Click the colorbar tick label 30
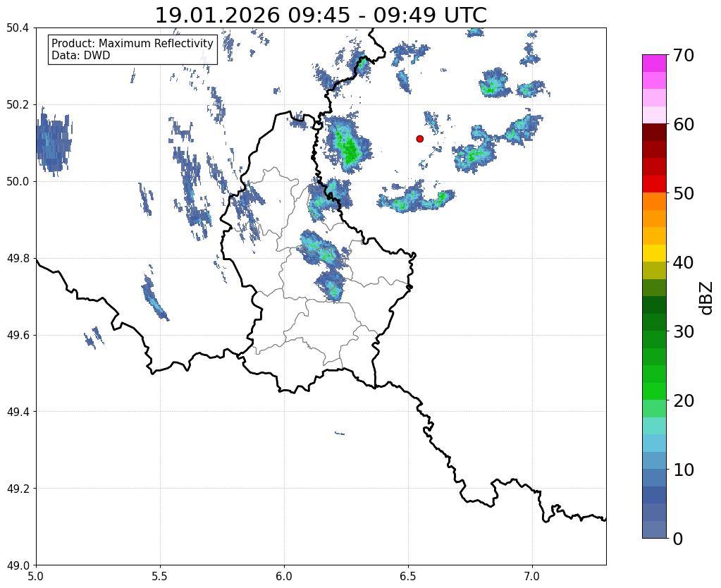 point(684,331)
